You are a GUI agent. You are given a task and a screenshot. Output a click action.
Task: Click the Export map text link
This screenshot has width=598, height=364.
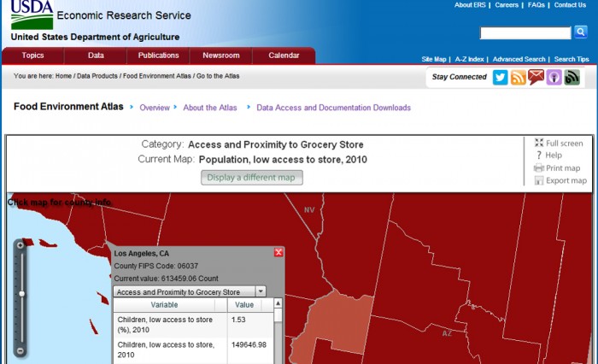tap(566, 180)
